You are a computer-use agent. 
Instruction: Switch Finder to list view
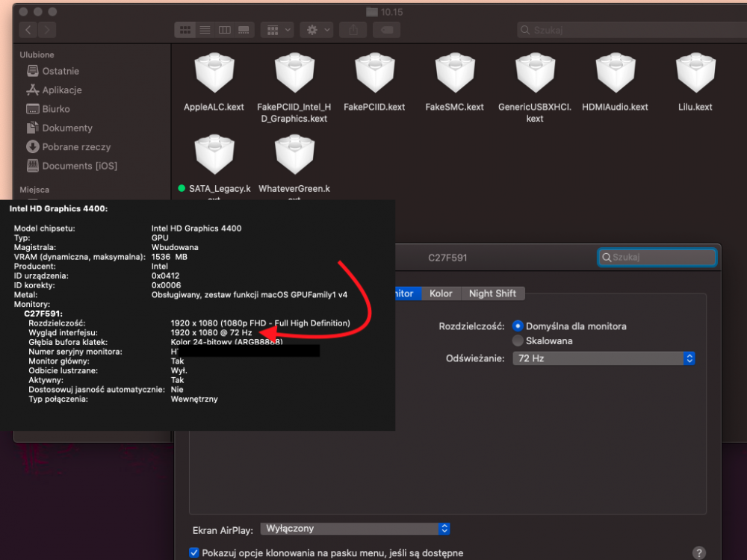(x=205, y=30)
